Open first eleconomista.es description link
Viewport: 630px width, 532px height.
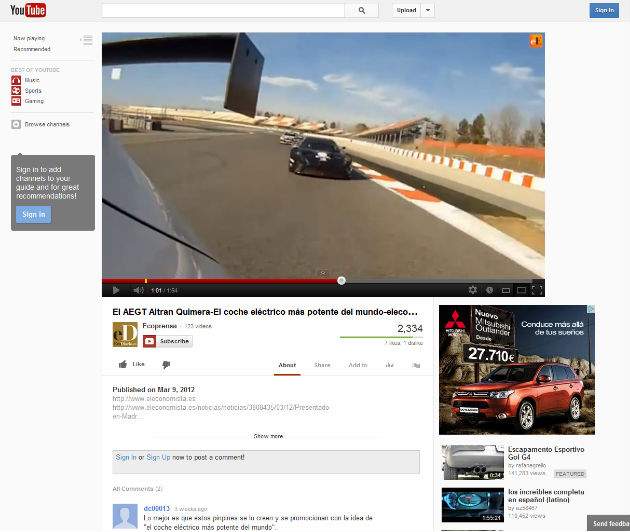[x=154, y=399]
